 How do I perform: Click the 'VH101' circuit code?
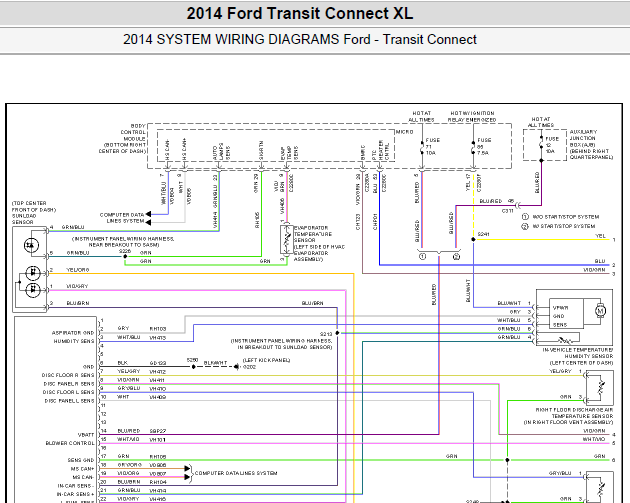158,440
